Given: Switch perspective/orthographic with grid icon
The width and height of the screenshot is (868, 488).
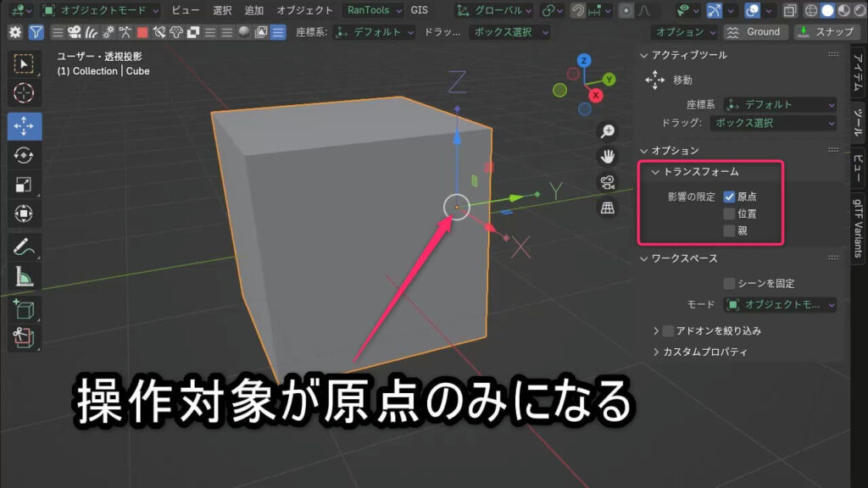Looking at the screenshot, I should point(607,208).
